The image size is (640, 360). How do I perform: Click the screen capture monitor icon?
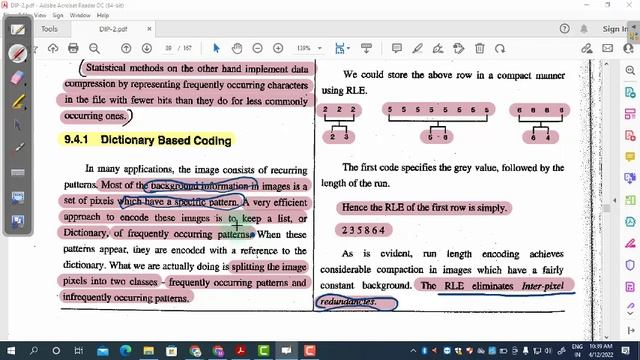click(x=18, y=197)
